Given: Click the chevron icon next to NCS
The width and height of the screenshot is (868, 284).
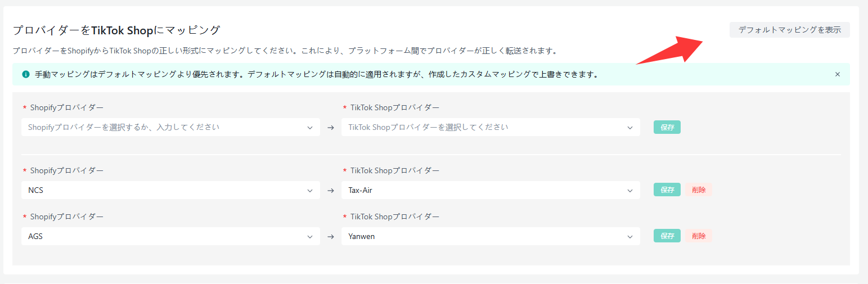Looking at the screenshot, I should pyautogui.click(x=310, y=191).
